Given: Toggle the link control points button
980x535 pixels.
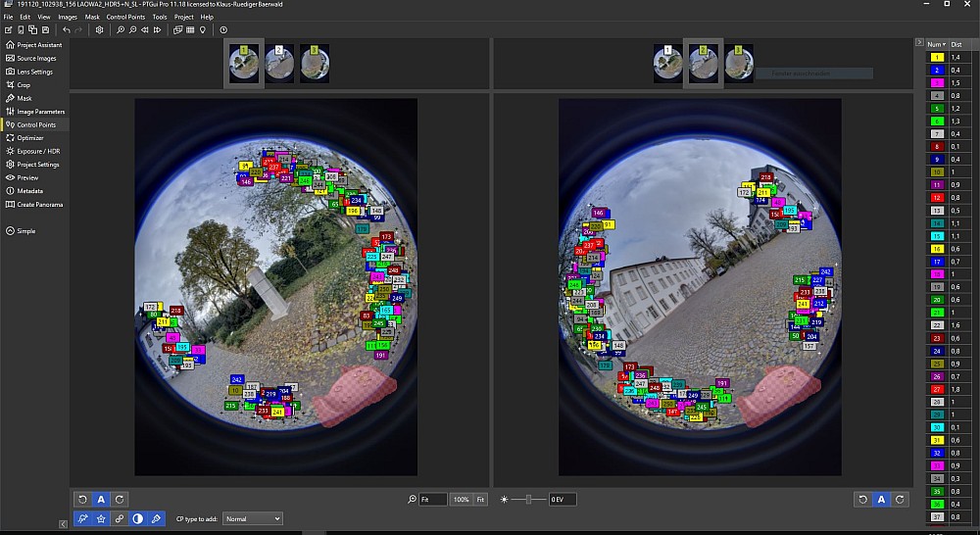Looking at the screenshot, I should pyautogui.click(x=120, y=517).
